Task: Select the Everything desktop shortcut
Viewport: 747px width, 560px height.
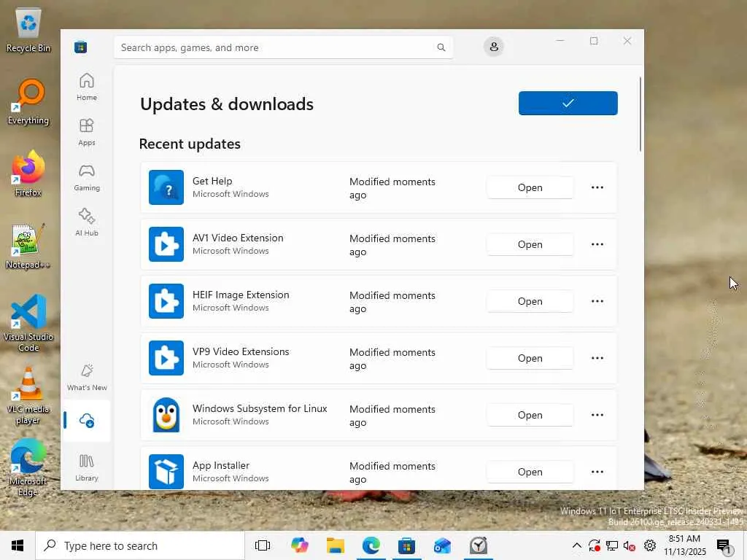Action: coord(28,102)
